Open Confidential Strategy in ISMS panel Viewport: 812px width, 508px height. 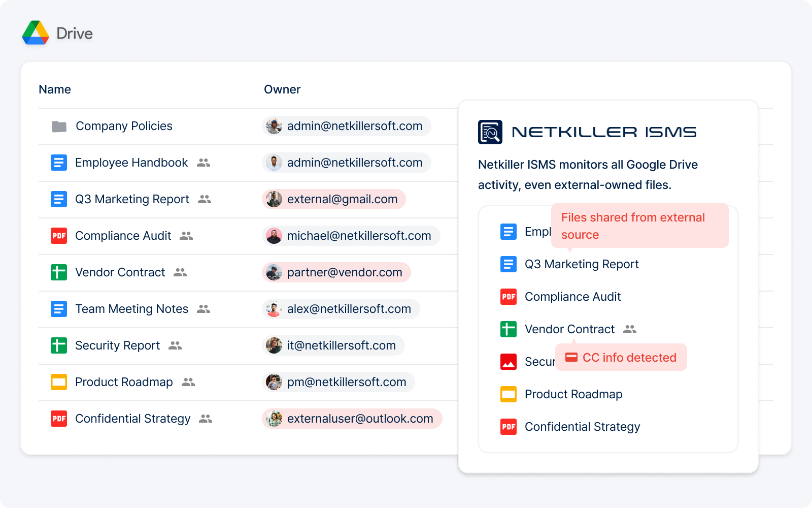(582, 427)
